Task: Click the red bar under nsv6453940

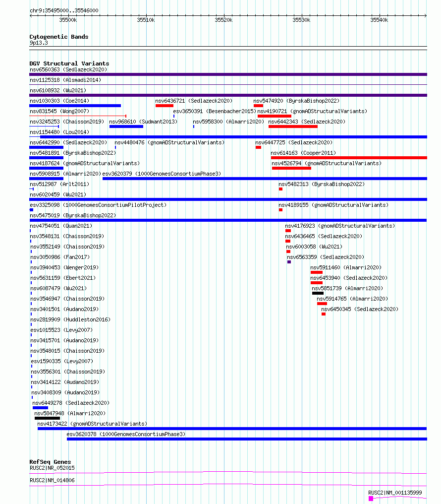Action: tap(317, 283)
